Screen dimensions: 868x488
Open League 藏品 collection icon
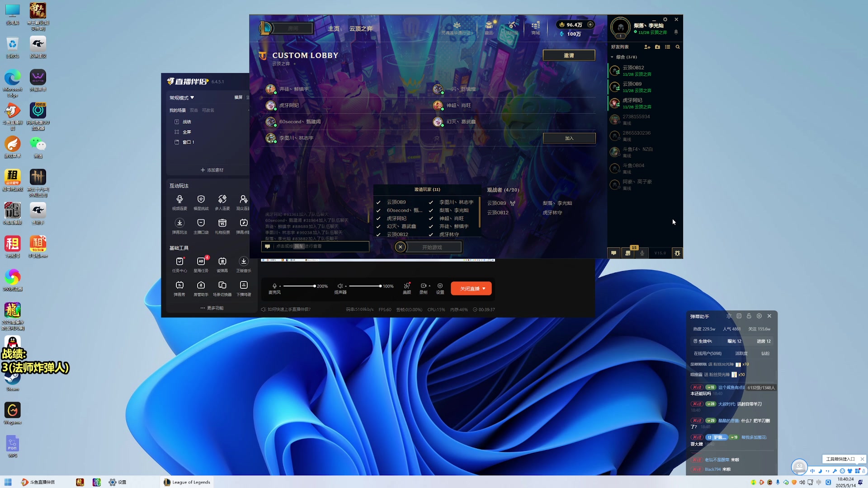click(489, 27)
